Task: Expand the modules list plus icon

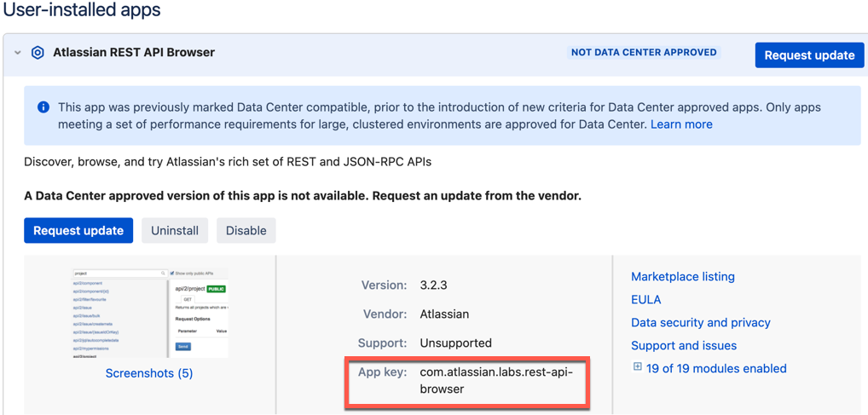Action: [x=637, y=367]
